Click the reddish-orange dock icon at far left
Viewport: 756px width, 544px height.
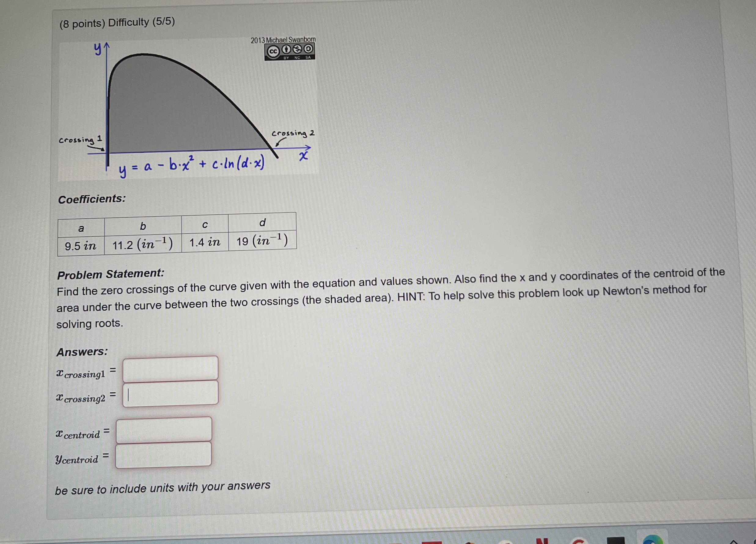[x=431, y=542]
